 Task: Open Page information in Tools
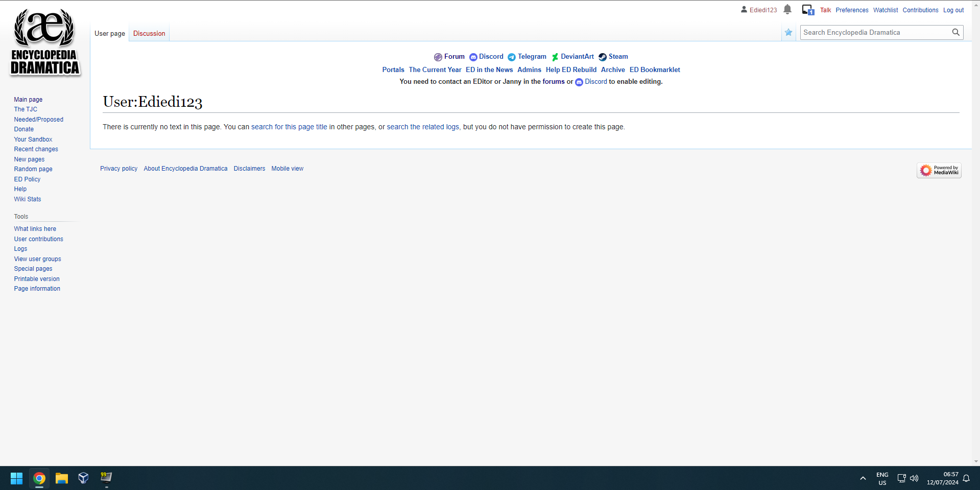pyautogui.click(x=37, y=289)
